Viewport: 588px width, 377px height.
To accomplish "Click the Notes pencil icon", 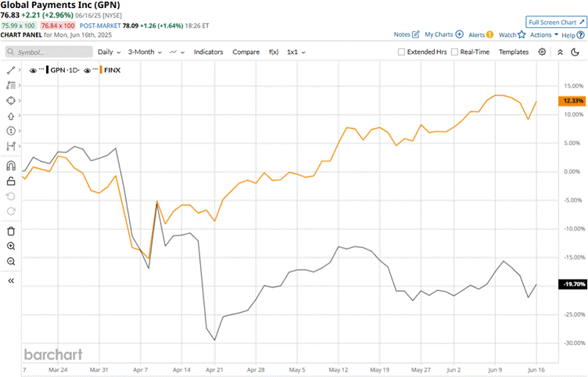I will pyautogui.click(x=415, y=34).
